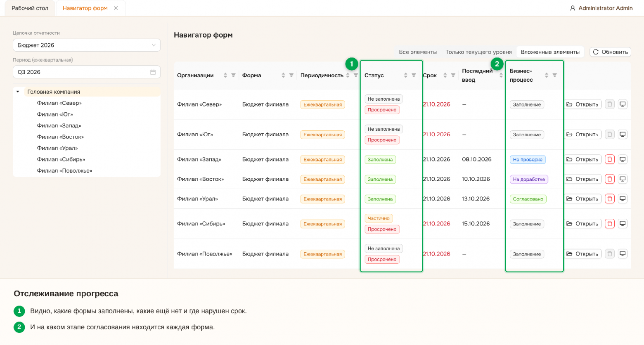
Task: Sort by Организации column arrows
Action: (225, 75)
